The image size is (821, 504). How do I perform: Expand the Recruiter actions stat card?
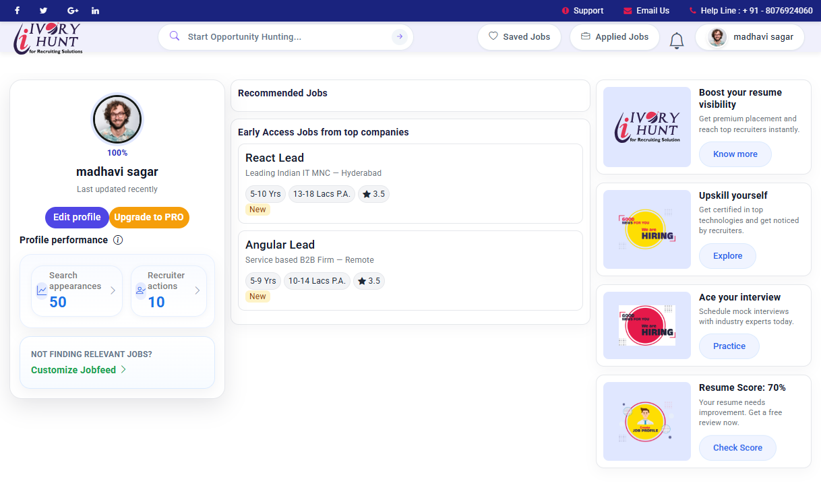[169, 291]
